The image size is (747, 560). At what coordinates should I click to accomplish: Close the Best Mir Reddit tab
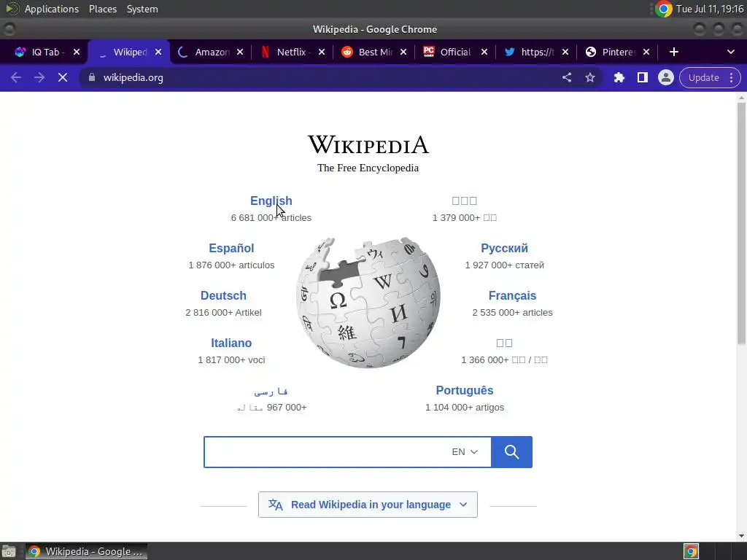[403, 52]
